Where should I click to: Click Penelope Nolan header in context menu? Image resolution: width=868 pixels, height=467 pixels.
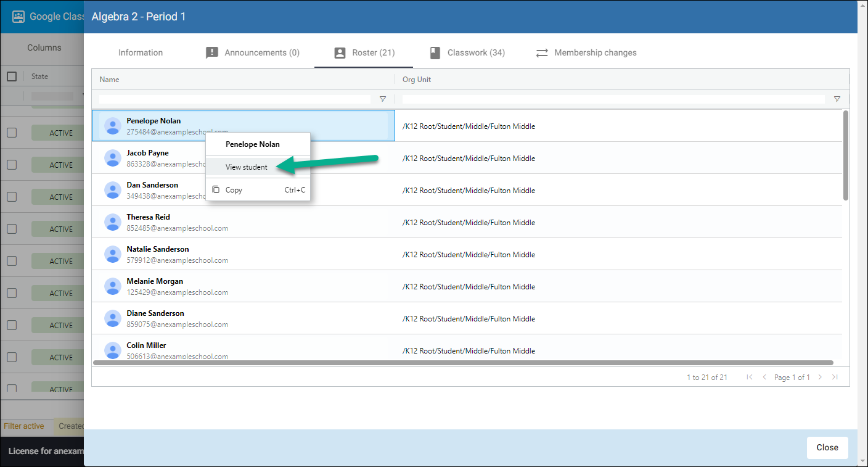click(253, 144)
